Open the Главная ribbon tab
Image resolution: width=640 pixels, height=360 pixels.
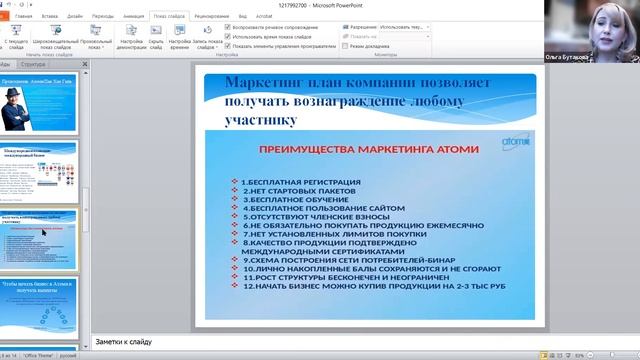point(23,16)
